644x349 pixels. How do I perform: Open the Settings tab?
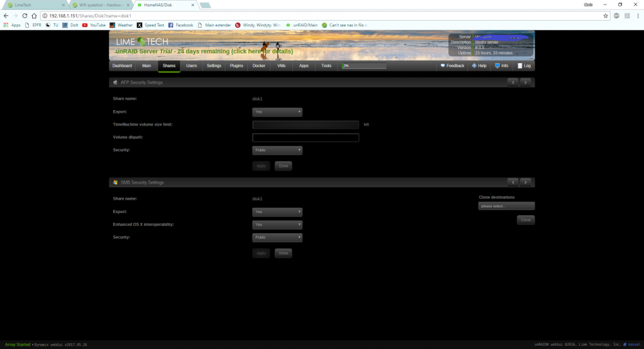tap(214, 66)
